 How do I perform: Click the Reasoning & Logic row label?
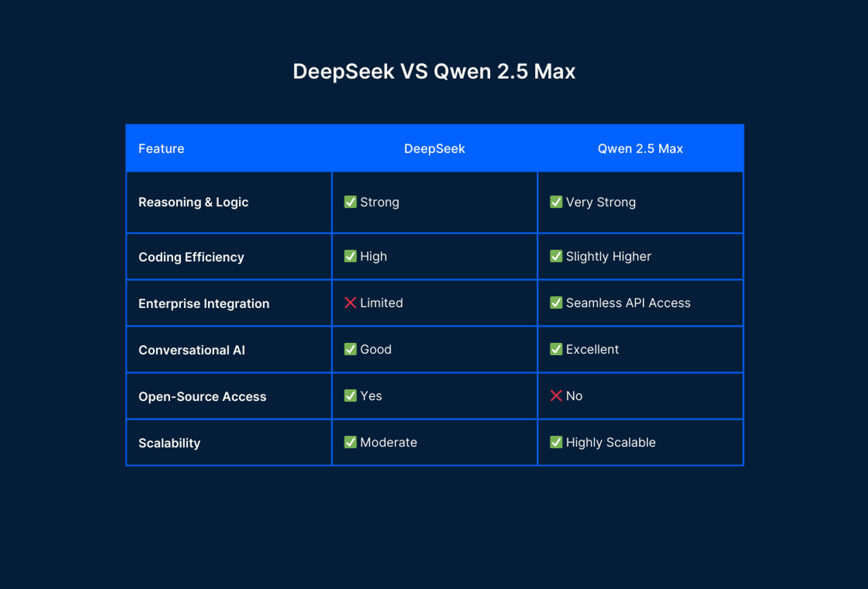point(193,202)
